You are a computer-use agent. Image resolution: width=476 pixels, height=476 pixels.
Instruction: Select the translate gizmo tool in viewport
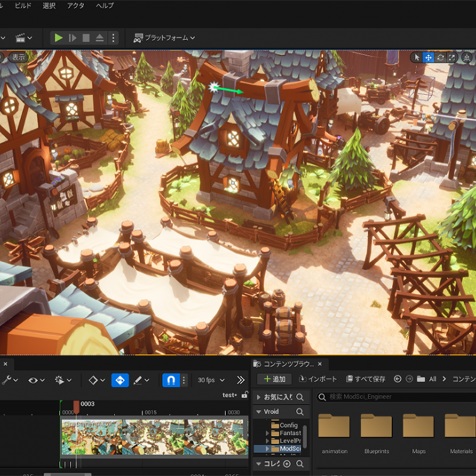(428, 57)
